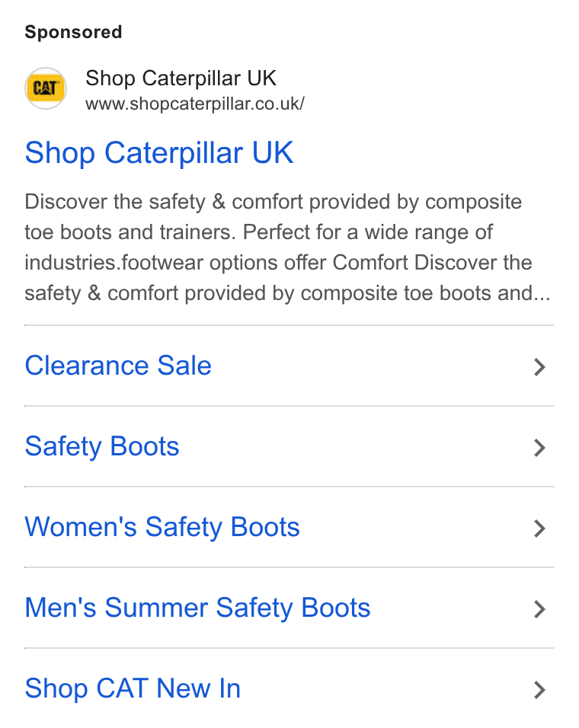
Task: Expand the Shop CAT New In chevron
Action: coord(539,690)
